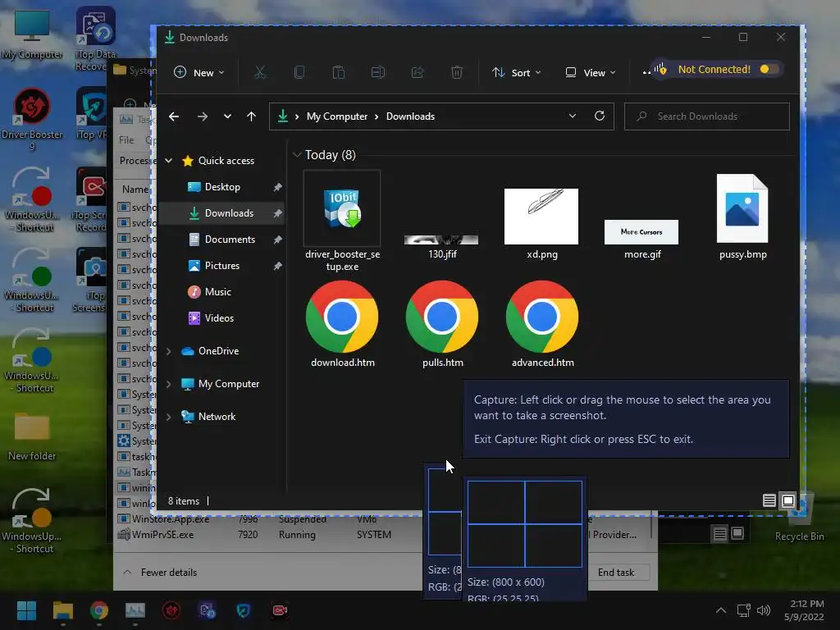This screenshot has height=630, width=840.
Task: Open File menu in Task Manager
Action: pos(126,139)
